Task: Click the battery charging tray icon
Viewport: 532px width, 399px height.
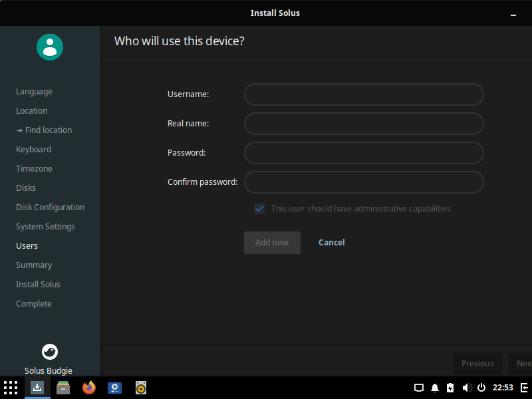Action: (x=450, y=388)
